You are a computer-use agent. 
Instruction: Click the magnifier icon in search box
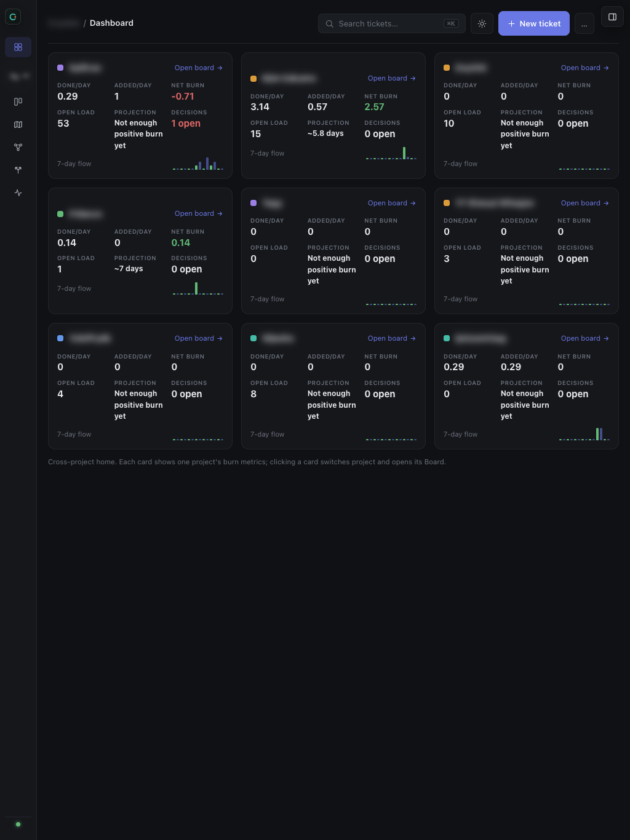(330, 24)
